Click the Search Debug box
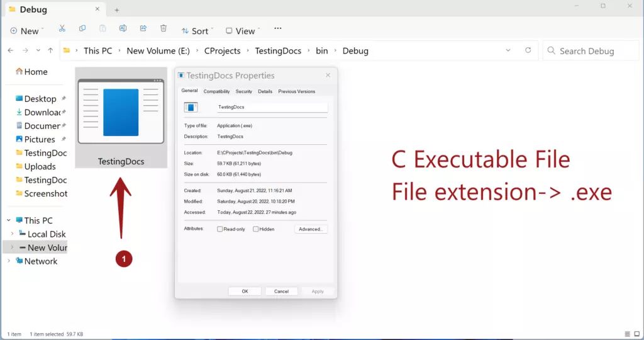This screenshot has height=340, width=644. (591, 50)
